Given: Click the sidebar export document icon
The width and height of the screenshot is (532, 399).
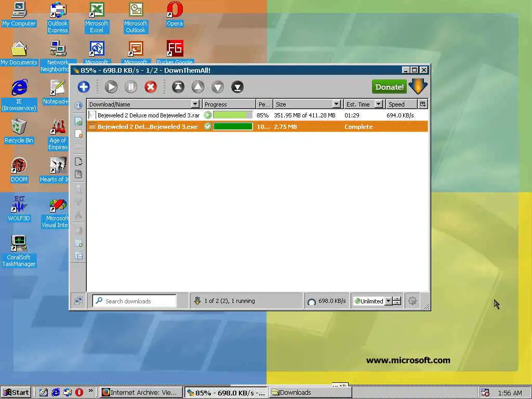Looking at the screenshot, I should (x=78, y=174).
